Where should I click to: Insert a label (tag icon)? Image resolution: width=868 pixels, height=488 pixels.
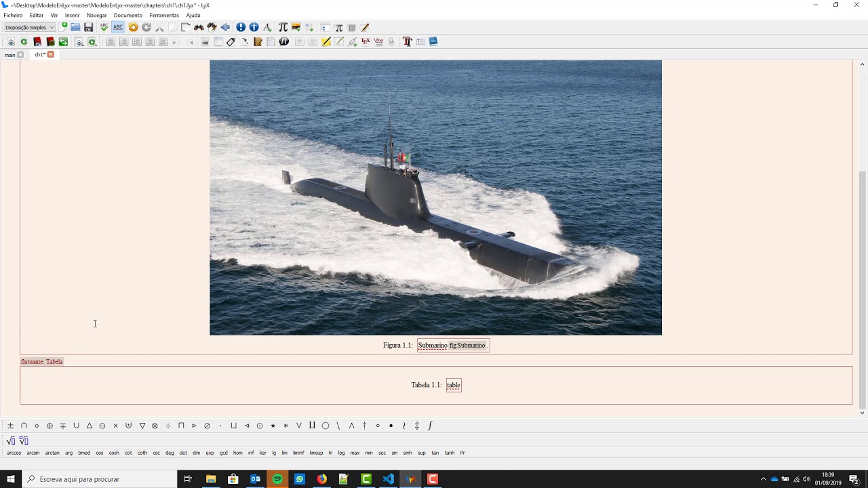231,41
